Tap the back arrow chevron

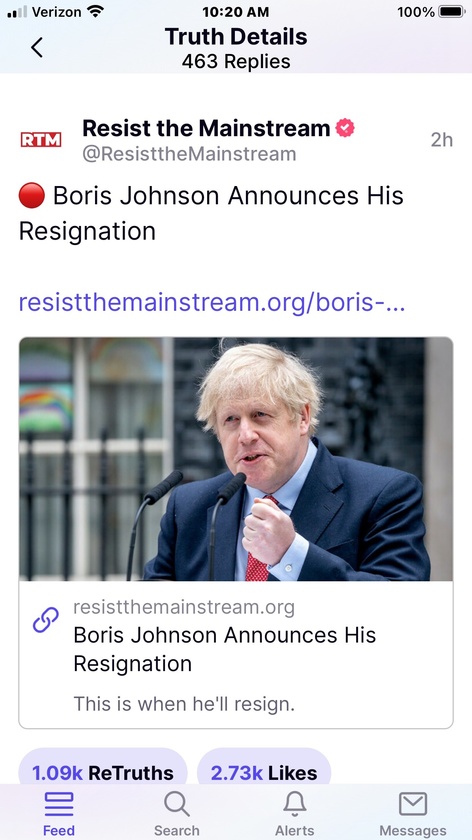pyautogui.click(x=36, y=48)
